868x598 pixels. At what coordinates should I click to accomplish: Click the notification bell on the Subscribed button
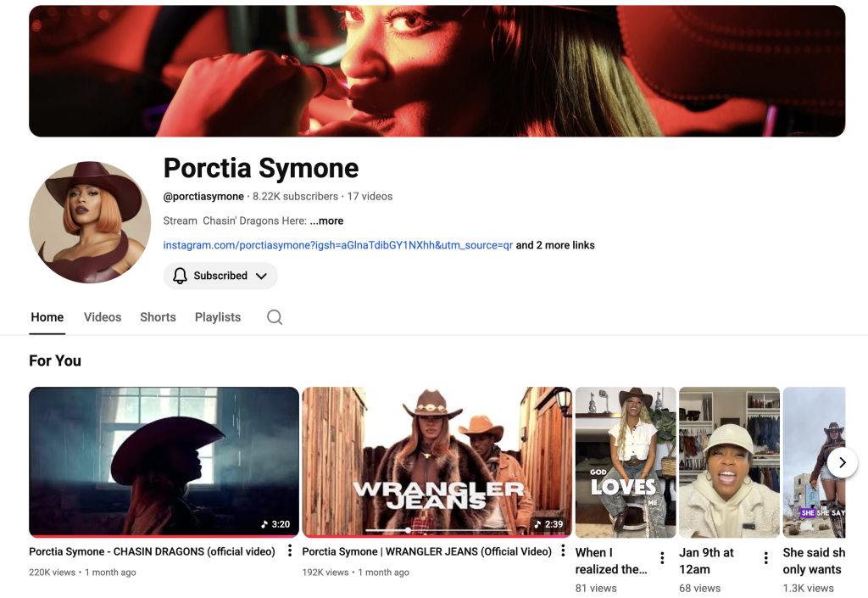coord(179,276)
